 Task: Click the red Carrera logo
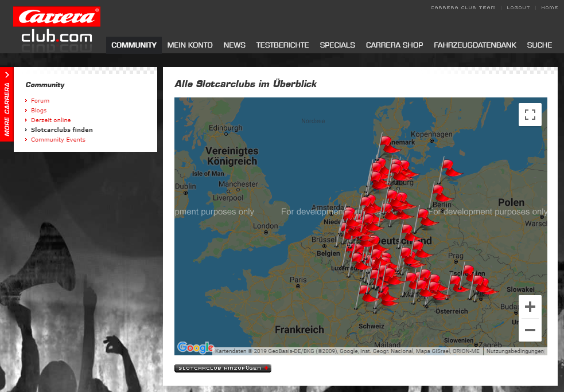click(x=57, y=17)
